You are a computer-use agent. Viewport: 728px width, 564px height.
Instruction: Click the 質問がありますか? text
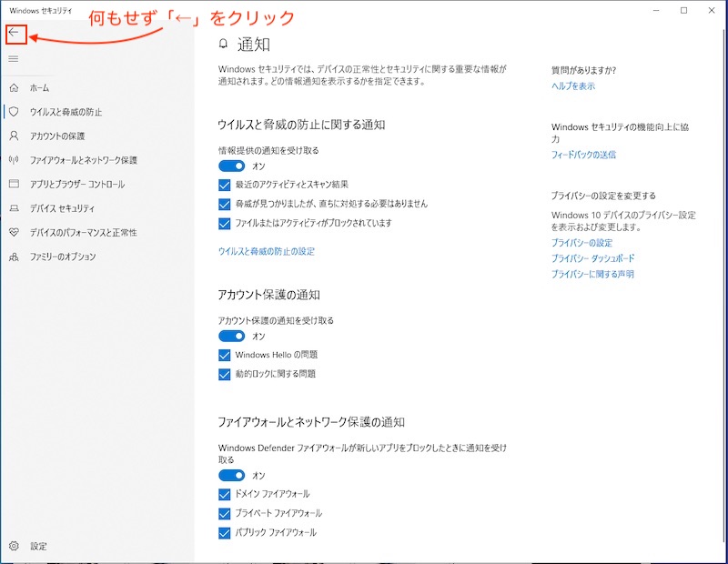pos(583,70)
